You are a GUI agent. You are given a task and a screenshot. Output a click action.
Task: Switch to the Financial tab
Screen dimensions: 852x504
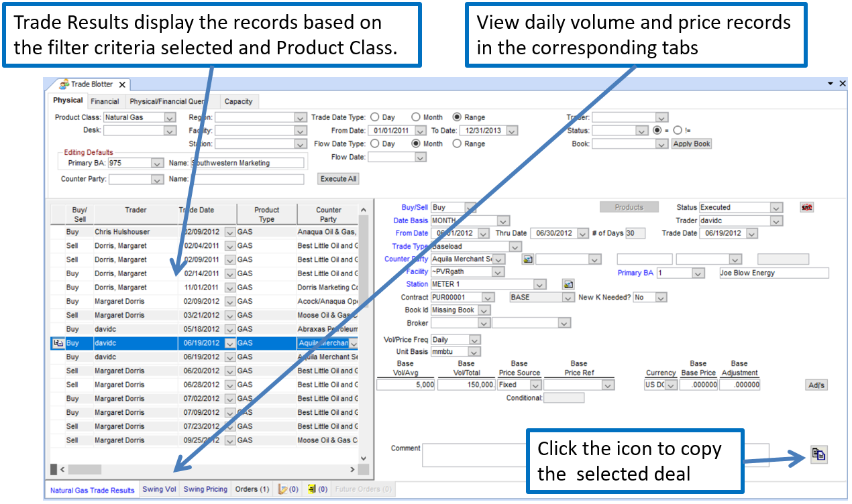(x=105, y=101)
